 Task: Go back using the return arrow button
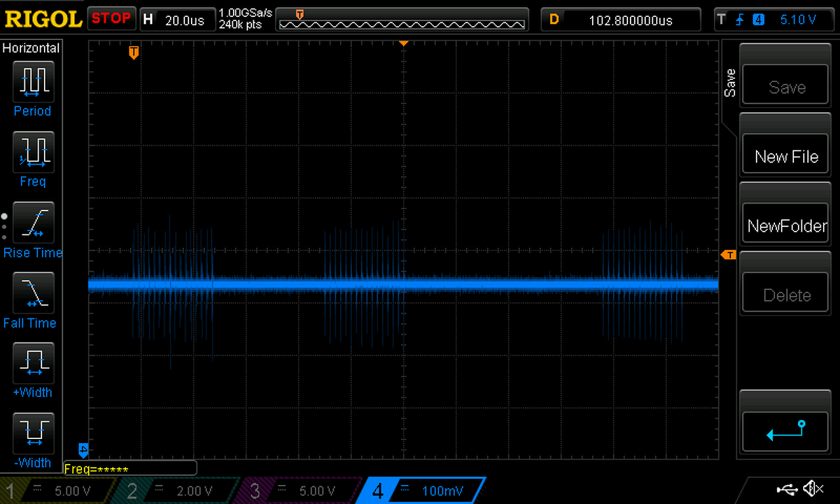tap(786, 431)
